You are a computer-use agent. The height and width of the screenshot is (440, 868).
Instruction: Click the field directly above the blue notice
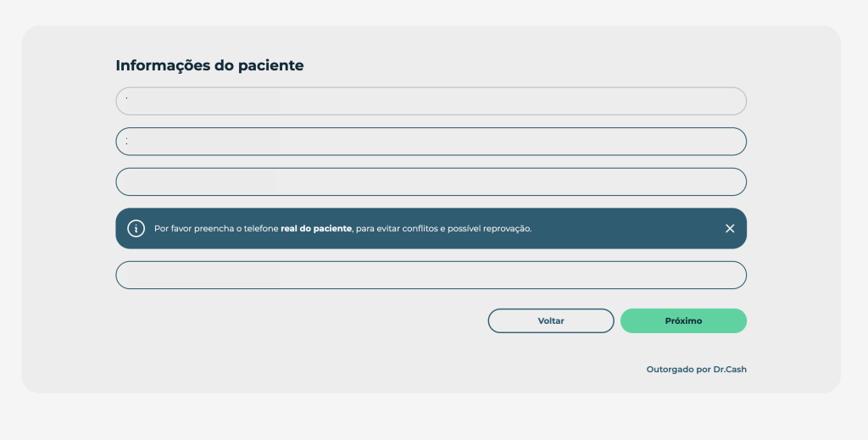(x=431, y=181)
